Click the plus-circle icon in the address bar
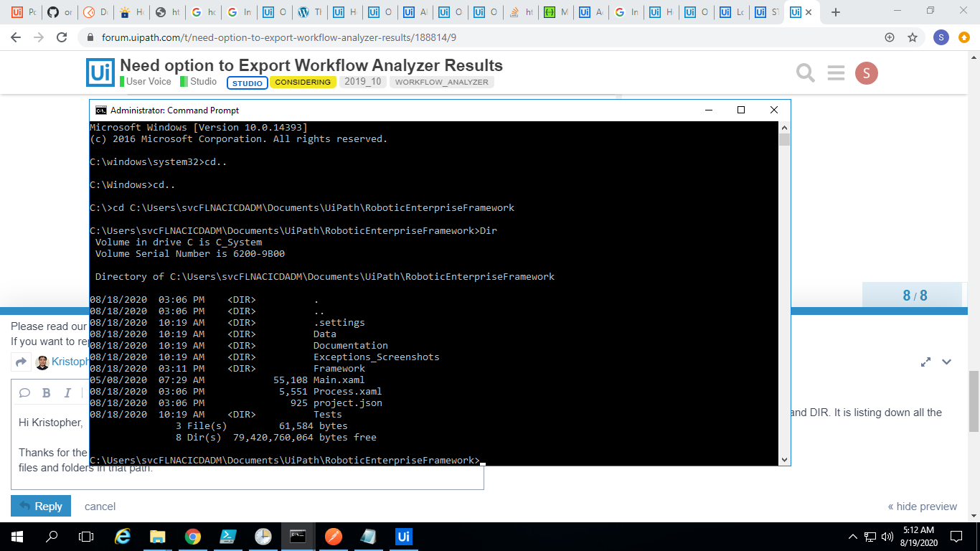The width and height of the screenshot is (980, 551). (890, 37)
